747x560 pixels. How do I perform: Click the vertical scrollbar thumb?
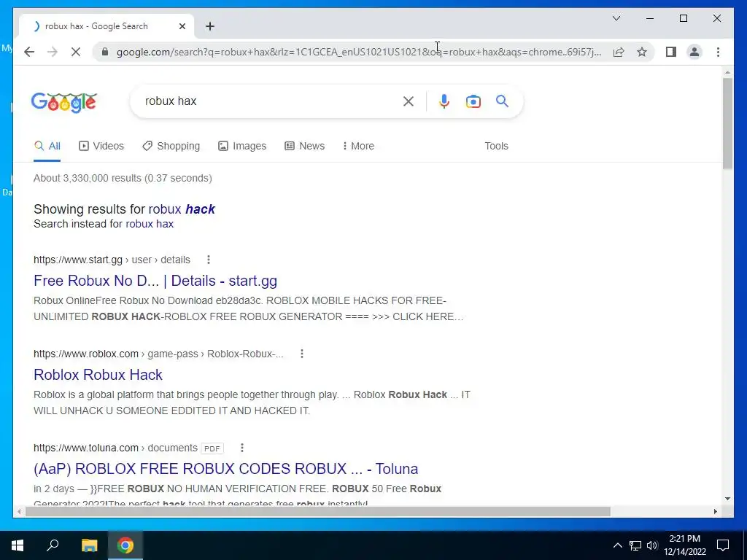tap(727, 122)
